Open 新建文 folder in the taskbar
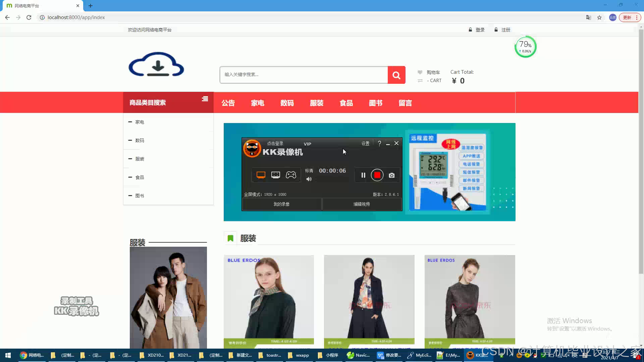 pyautogui.click(x=240, y=355)
